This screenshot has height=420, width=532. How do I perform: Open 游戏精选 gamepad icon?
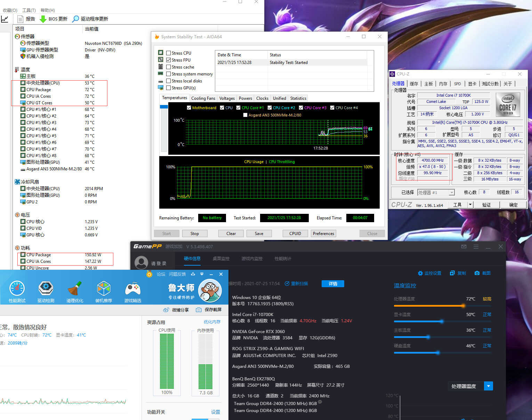coord(132,288)
